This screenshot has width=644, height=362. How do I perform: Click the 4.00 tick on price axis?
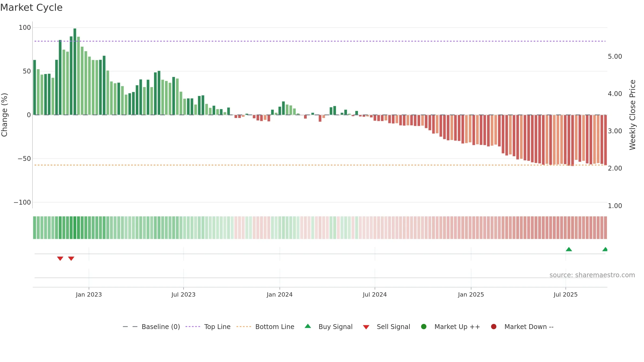pyautogui.click(x=615, y=94)
